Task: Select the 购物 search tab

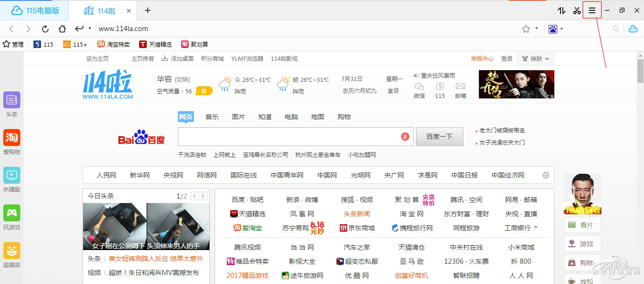Action: 344,117
